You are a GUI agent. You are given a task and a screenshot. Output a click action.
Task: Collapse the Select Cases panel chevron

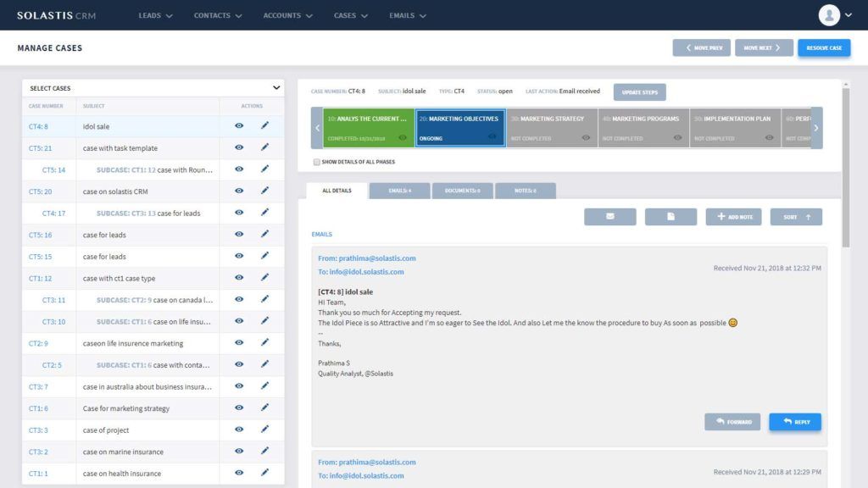point(276,88)
